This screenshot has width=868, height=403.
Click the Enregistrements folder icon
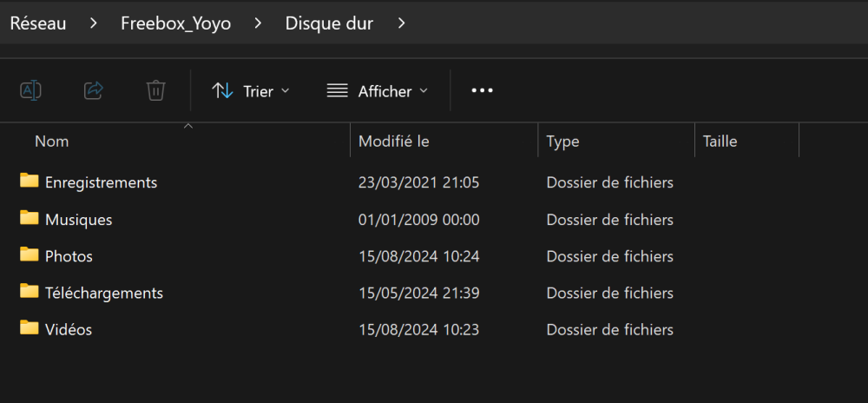click(x=30, y=182)
